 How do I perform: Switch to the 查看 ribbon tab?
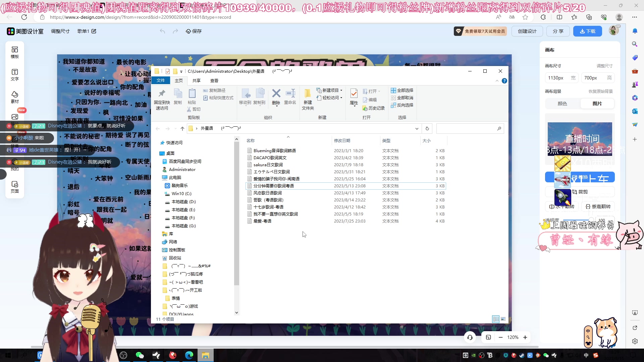214,80
